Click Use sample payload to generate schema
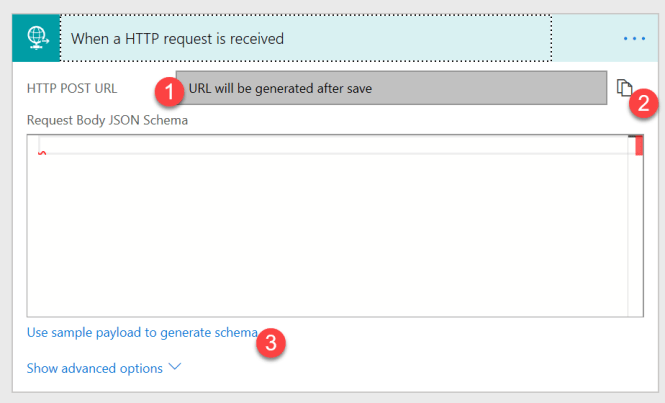The image size is (665, 403). click(142, 332)
